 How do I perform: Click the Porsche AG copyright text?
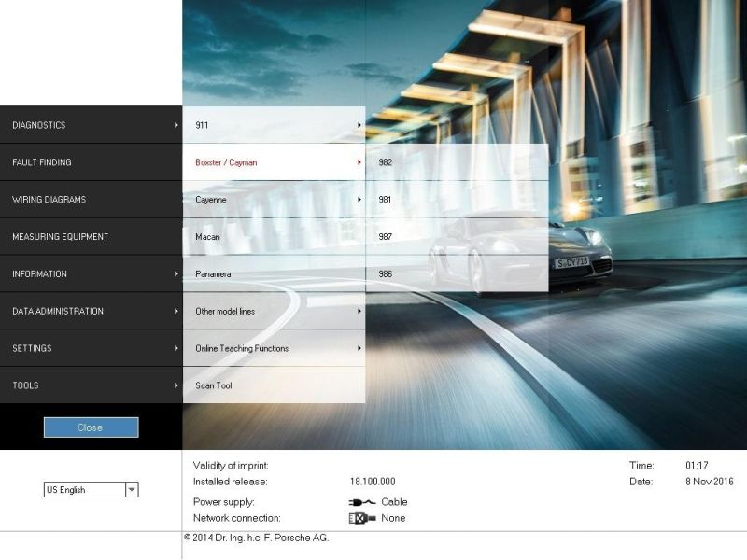(x=256, y=538)
